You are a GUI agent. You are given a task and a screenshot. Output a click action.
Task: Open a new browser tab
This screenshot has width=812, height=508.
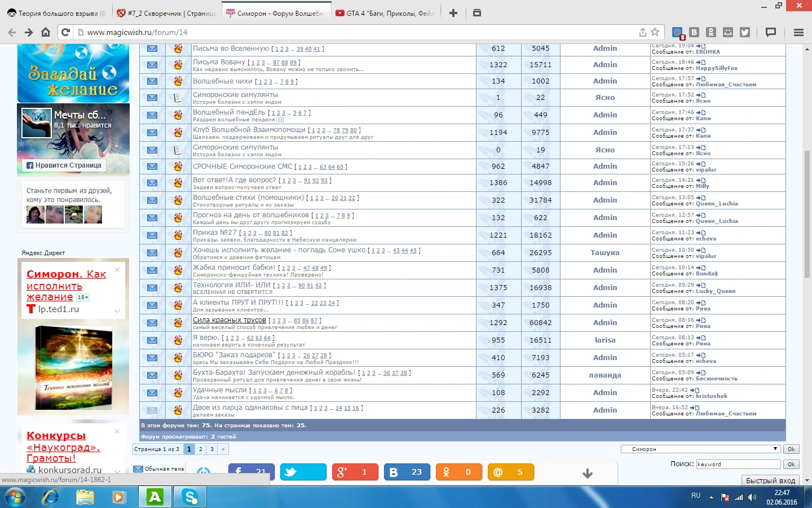(453, 12)
